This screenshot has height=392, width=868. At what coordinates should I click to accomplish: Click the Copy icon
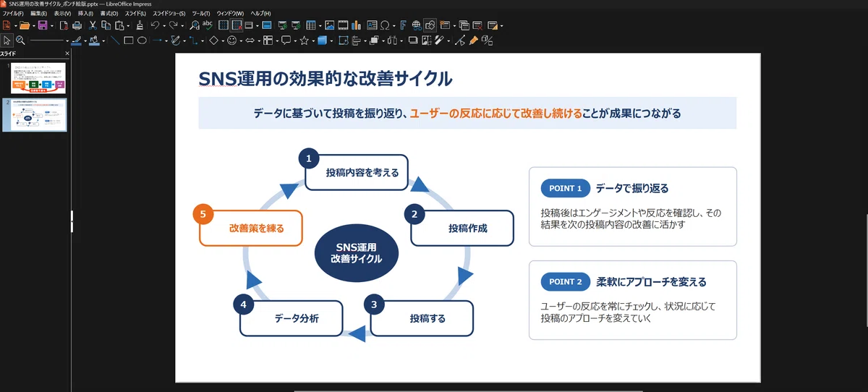click(x=106, y=25)
